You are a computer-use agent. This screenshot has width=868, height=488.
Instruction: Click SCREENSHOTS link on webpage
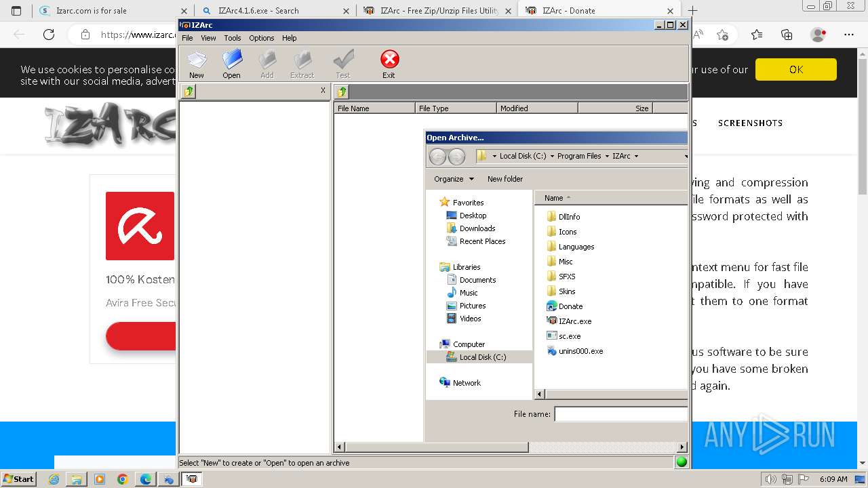coord(750,123)
